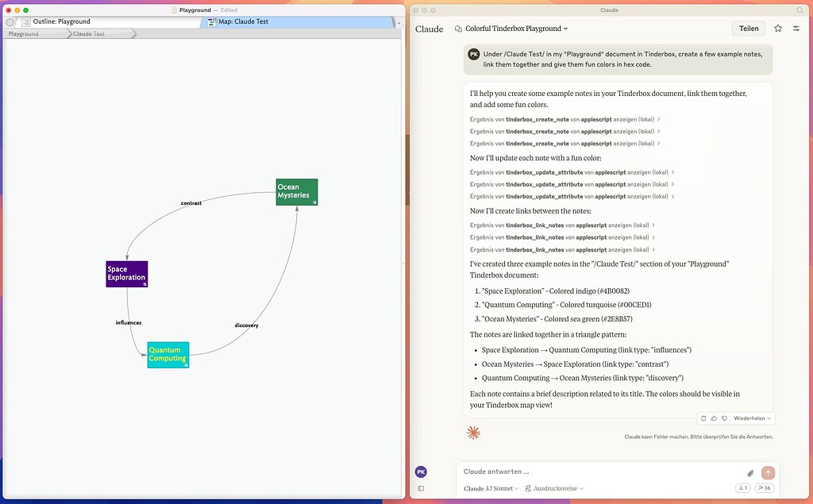Click the sidebar panel icon near the input field
The image size is (813, 504).
[422, 487]
